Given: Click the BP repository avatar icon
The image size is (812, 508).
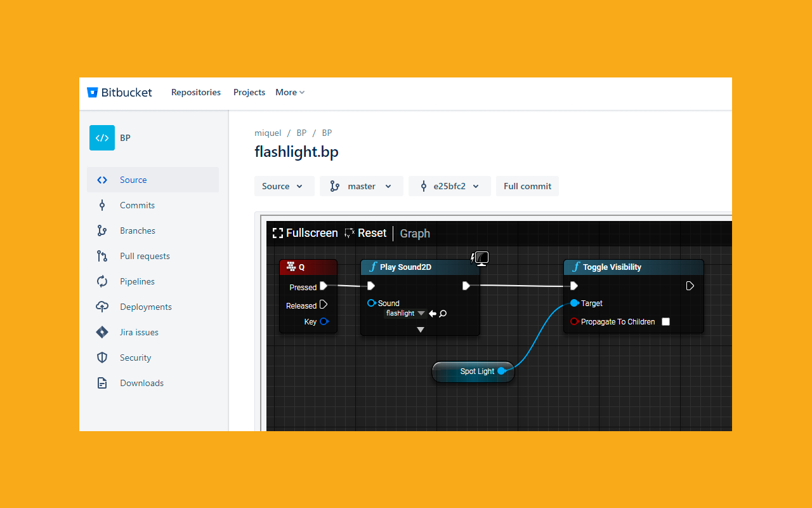Looking at the screenshot, I should (102, 138).
